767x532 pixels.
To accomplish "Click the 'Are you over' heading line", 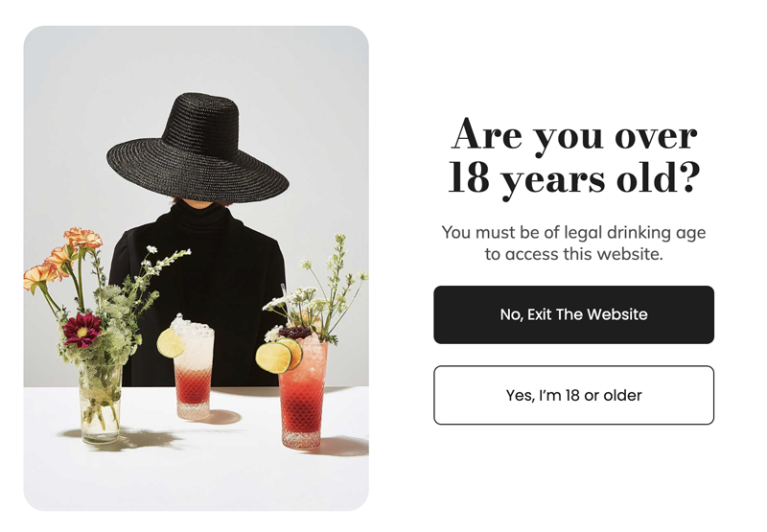I will click(x=573, y=135).
